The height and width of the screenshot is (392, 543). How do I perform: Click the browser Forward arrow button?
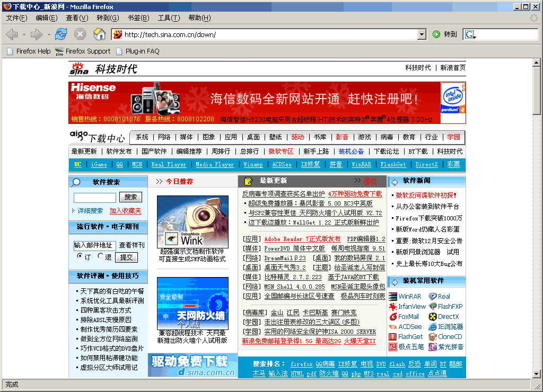coord(37,34)
